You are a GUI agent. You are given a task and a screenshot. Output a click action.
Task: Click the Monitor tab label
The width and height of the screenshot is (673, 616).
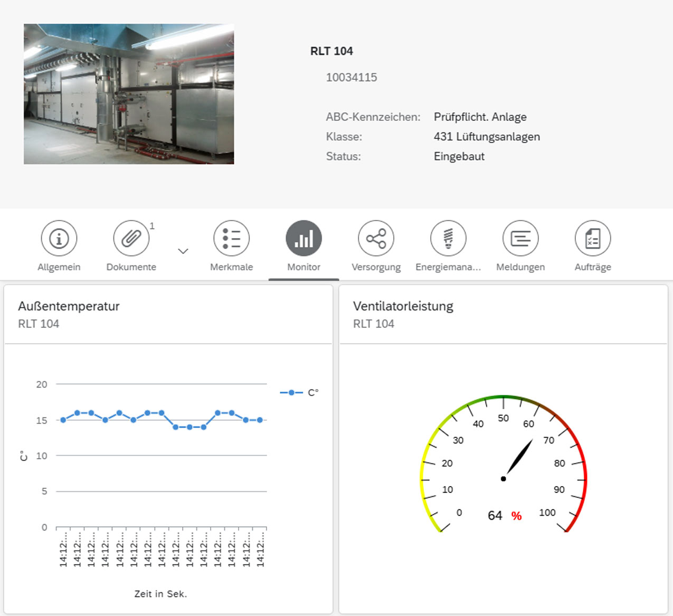pos(304,267)
